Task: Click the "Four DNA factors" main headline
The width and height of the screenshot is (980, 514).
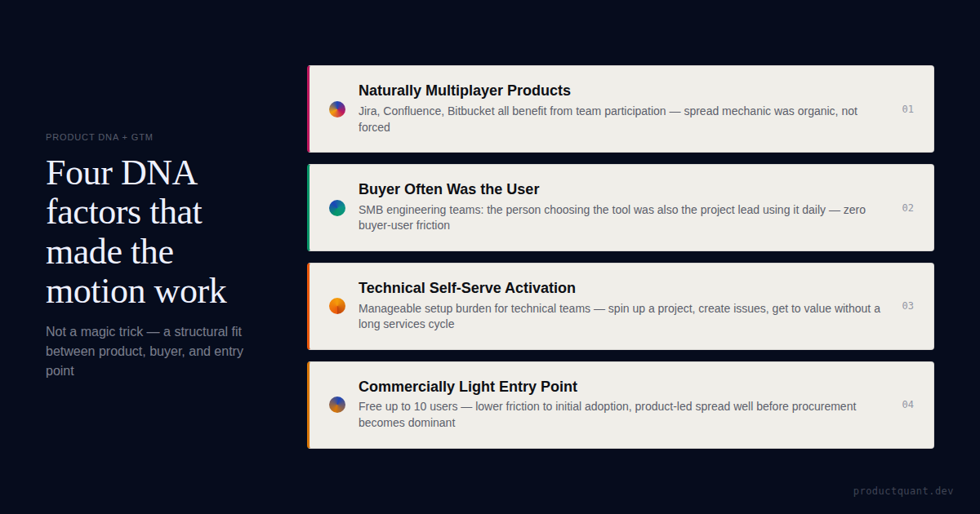Action: (136, 232)
